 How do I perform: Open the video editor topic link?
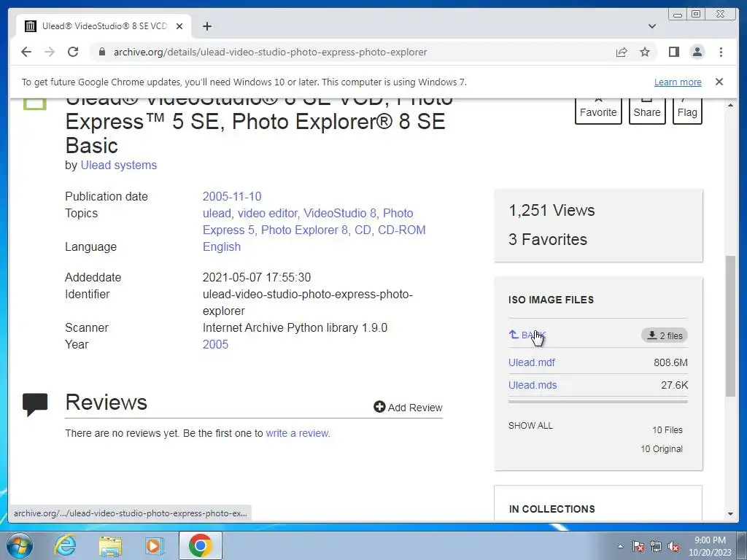268,214
